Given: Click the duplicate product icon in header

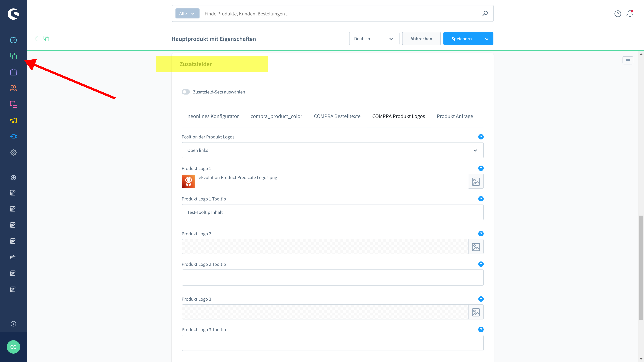Looking at the screenshot, I should point(46,38).
